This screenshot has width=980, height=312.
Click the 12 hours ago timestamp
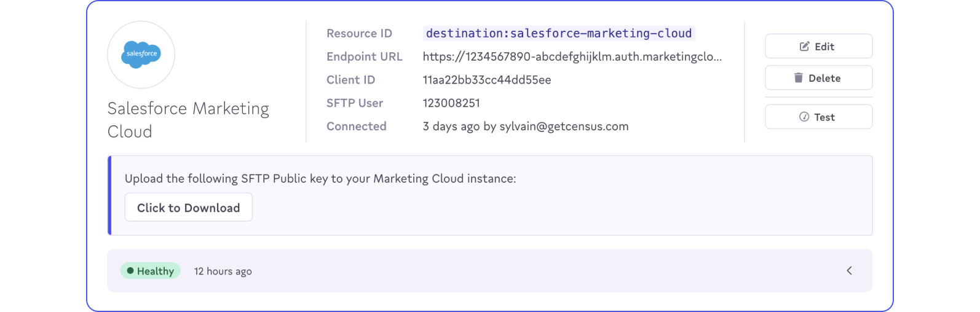click(223, 271)
